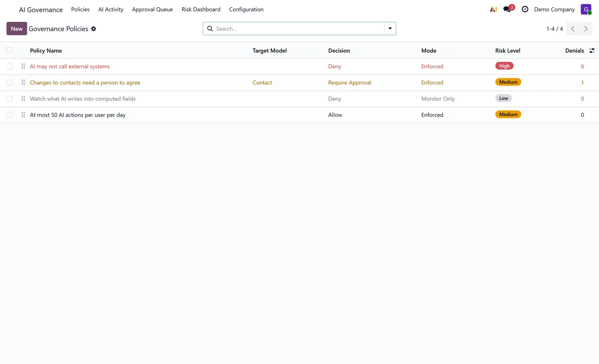Click the 1-4 / 4 pager counter
Viewport: 599px width, 364px height.
coord(555,29)
